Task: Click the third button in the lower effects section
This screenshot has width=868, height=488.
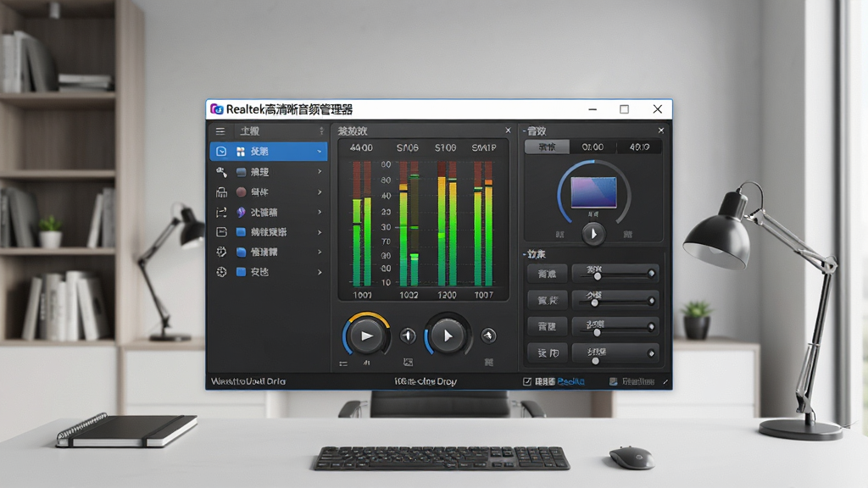Action: (547, 326)
